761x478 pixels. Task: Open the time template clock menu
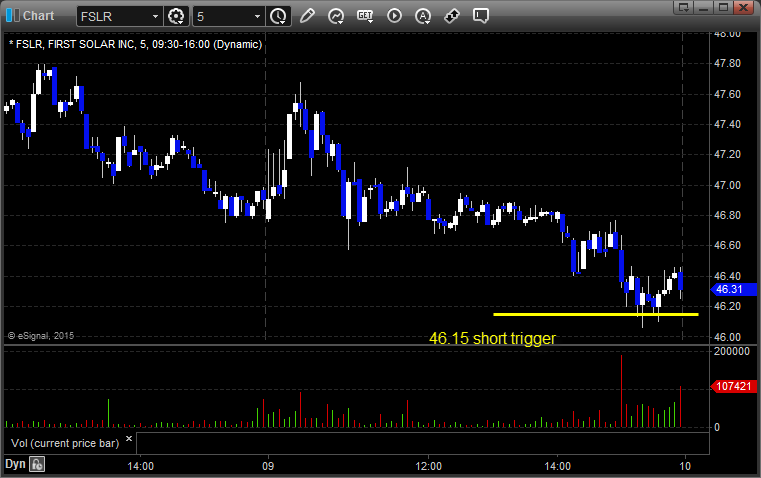pyautogui.click(x=279, y=16)
